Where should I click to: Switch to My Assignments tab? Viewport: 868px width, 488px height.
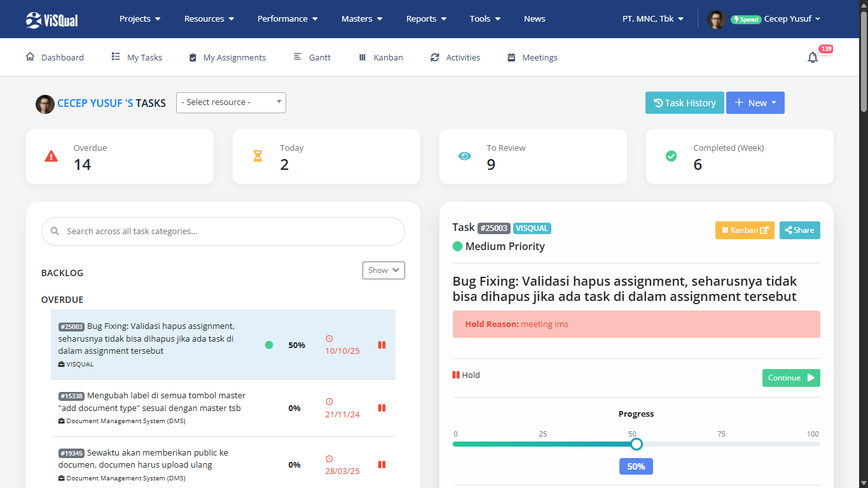coord(227,57)
